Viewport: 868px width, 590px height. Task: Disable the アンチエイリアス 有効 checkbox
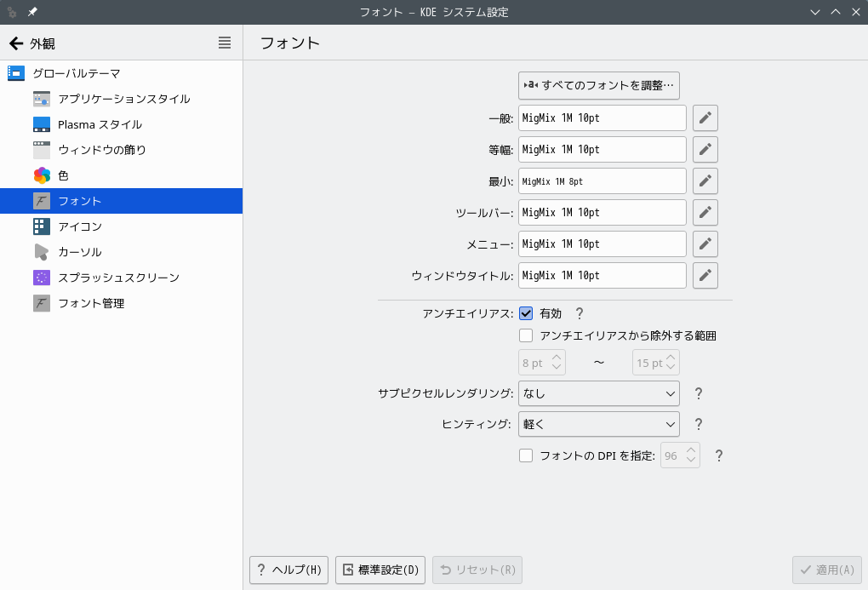click(x=526, y=313)
